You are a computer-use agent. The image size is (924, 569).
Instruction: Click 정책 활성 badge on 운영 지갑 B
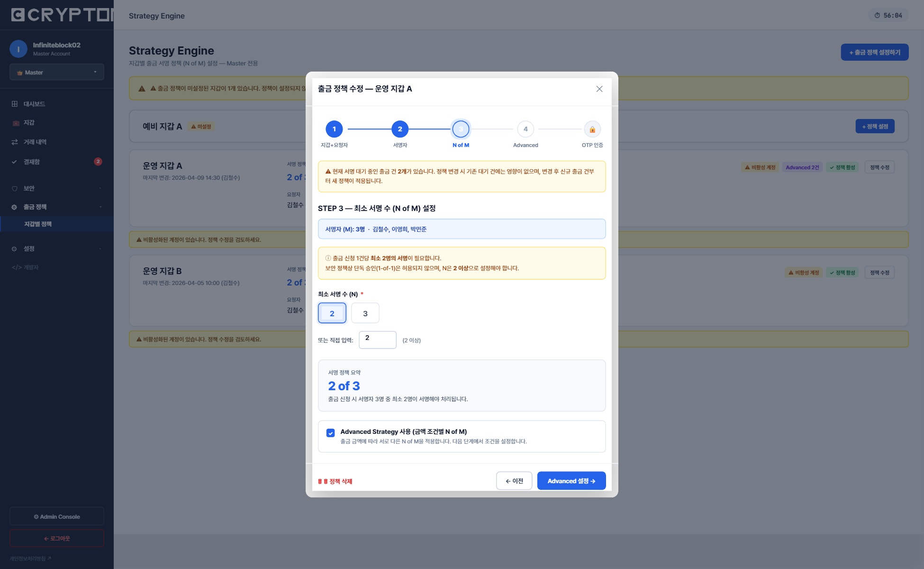842,272
